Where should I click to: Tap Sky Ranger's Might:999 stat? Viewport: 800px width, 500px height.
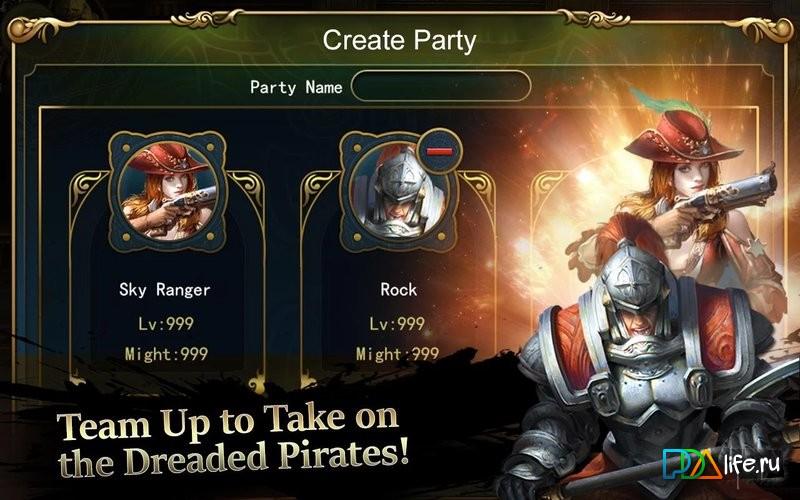(x=166, y=354)
